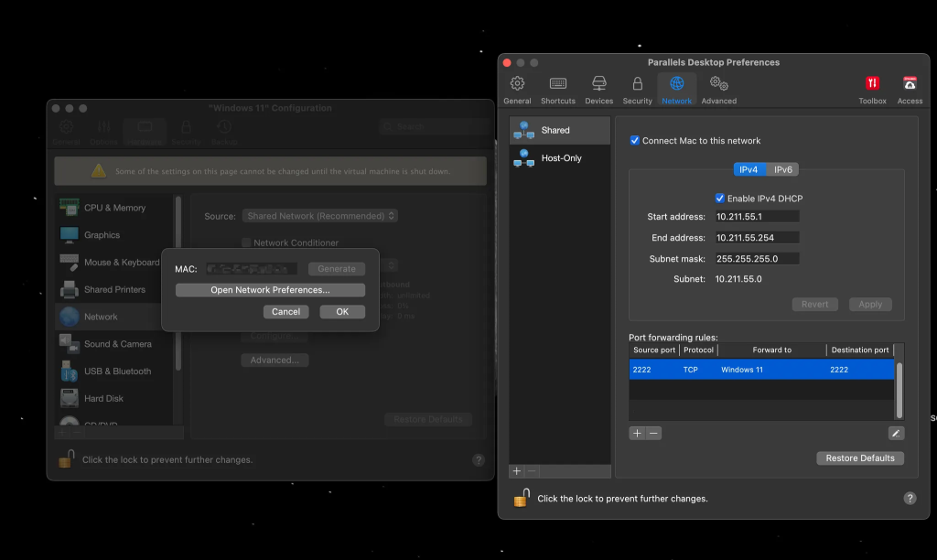Image resolution: width=937 pixels, height=560 pixels.
Task: Open the Security tab in Configuration window
Action: click(x=186, y=133)
